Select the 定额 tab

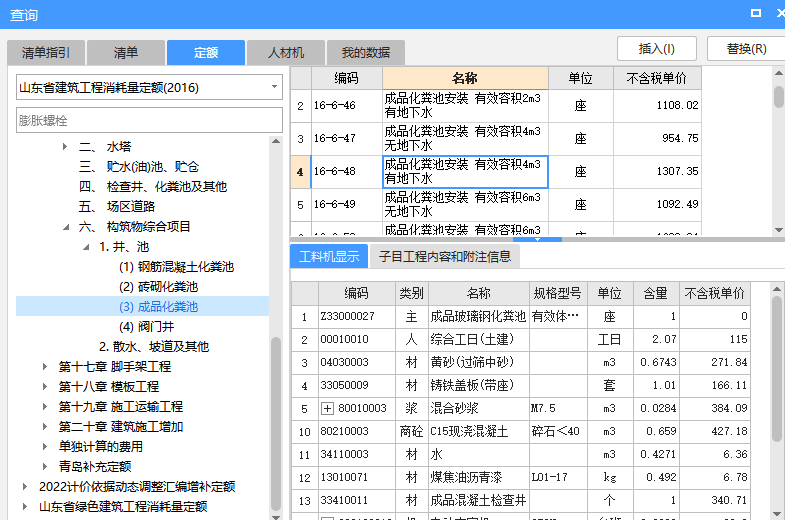tap(206, 53)
